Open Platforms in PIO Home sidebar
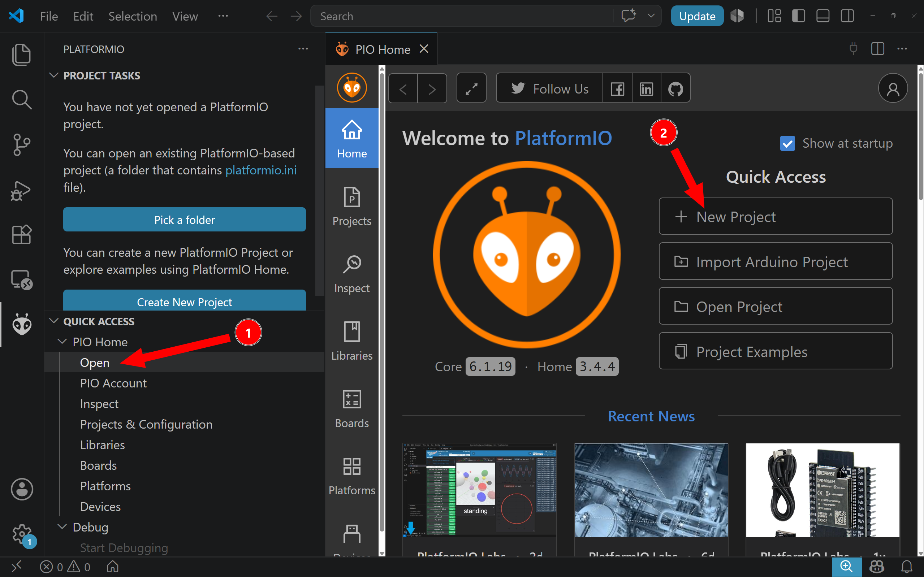Screen dimensions: 924x577 click(351, 476)
